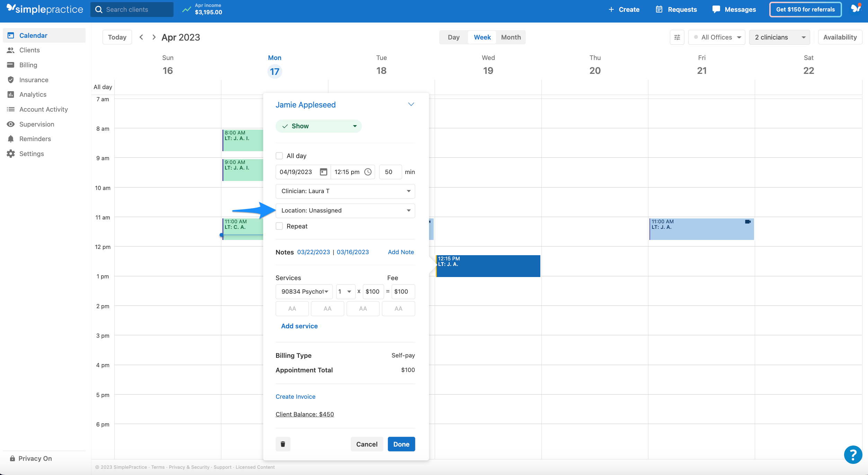Open the clock icon next to 12:15 pm
This screenshot has height=475, width=868.
(x=367, y=172)
